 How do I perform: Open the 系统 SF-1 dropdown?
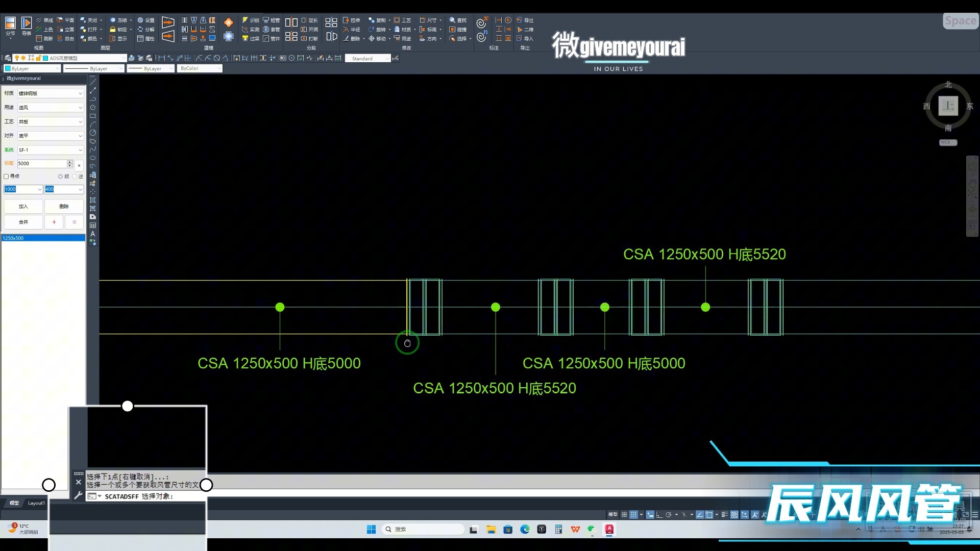(x=80, y=150)
